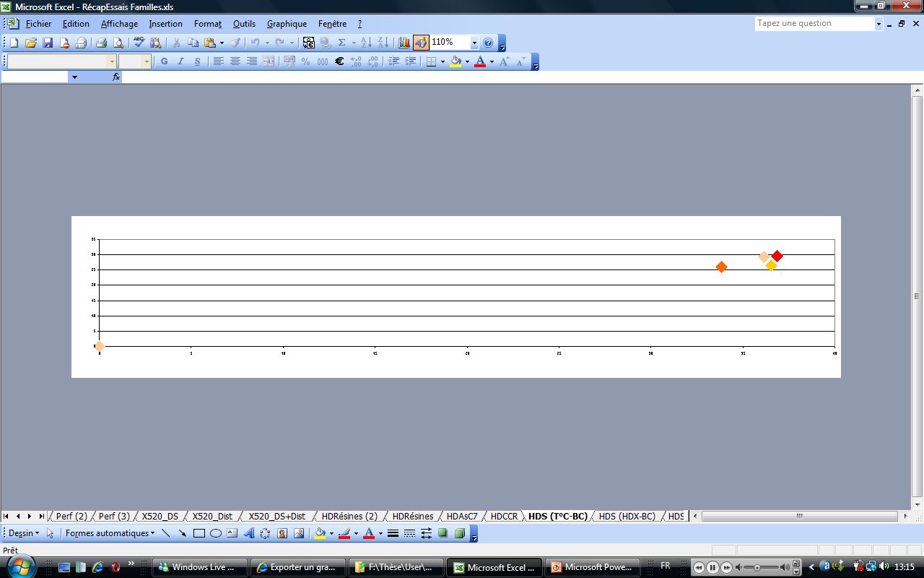
Task: Open the Chart Wizard
Action: (404, 43)
